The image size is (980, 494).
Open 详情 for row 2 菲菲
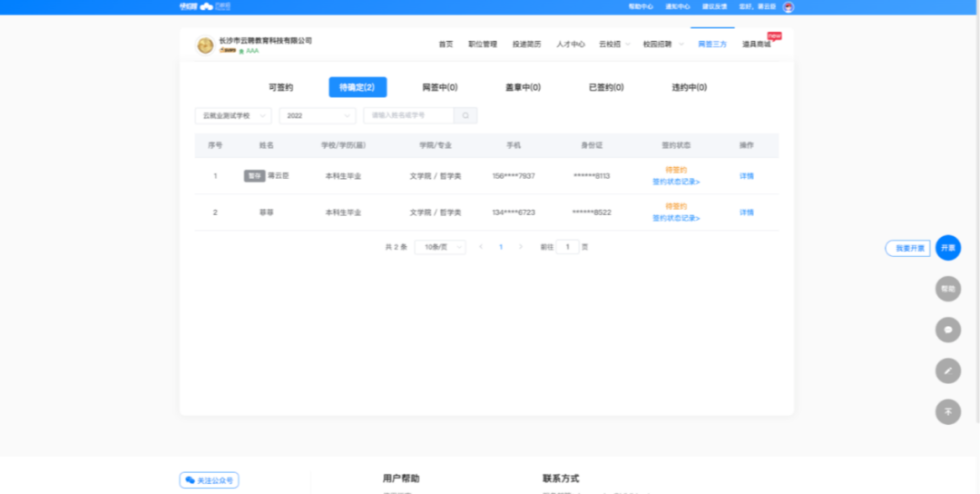point(746,212)
